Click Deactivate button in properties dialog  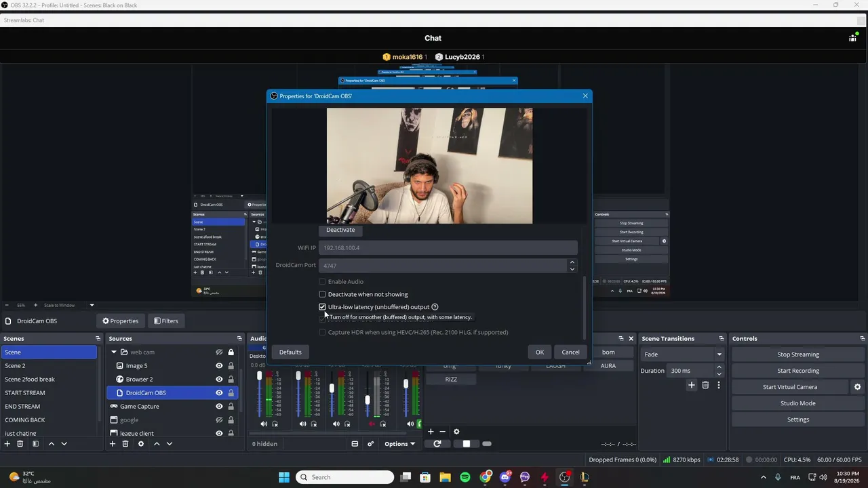click(x=340, y=230)
